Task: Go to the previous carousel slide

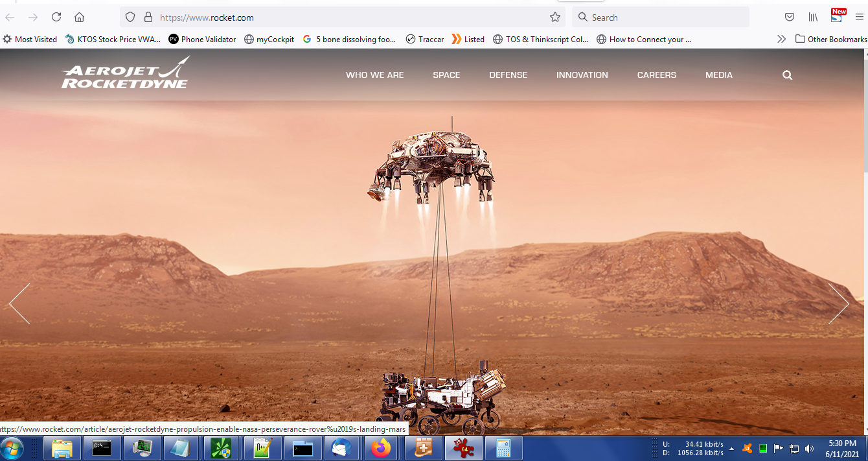Action: [x=19, y=303]
